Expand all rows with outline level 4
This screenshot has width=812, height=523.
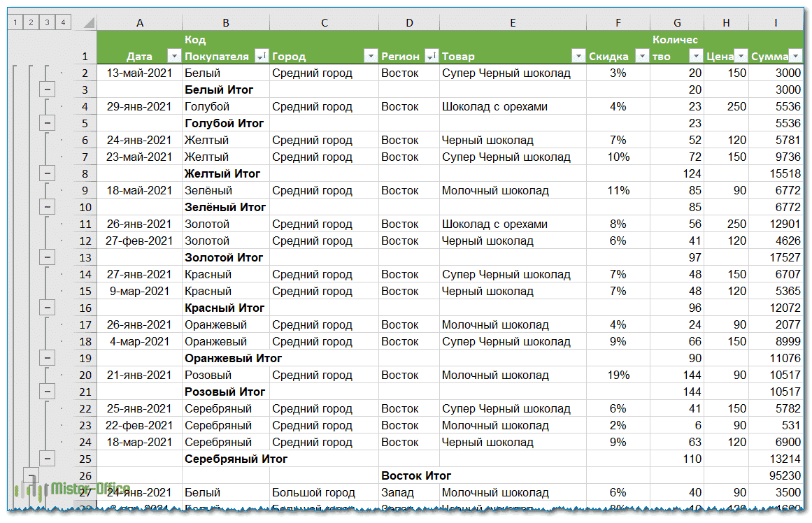[63, 22]
